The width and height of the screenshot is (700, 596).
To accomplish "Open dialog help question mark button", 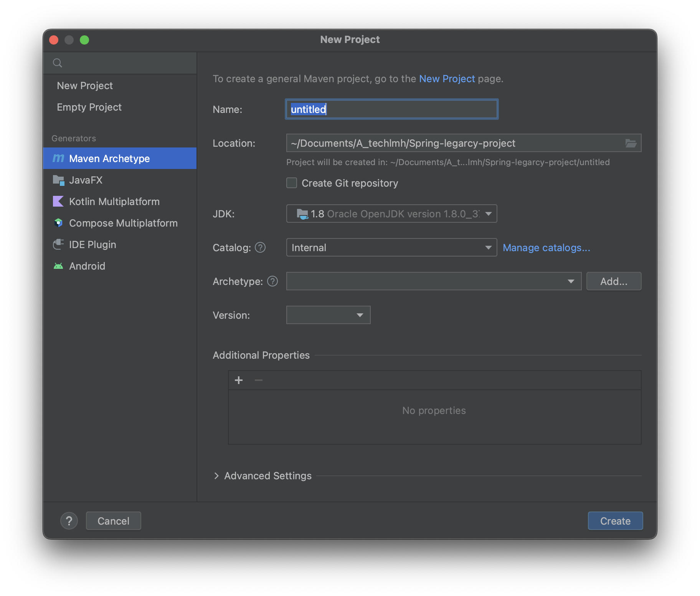I will [69, 521].
